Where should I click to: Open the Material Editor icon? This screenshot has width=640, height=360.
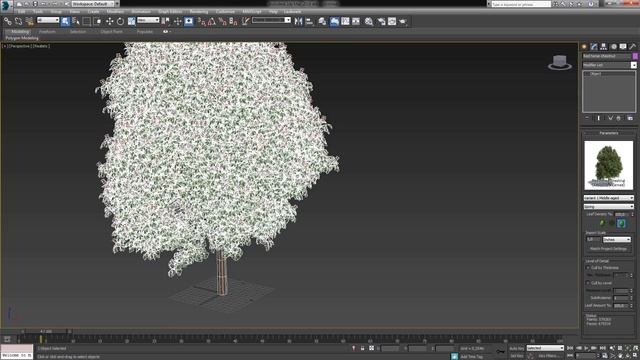369,21
